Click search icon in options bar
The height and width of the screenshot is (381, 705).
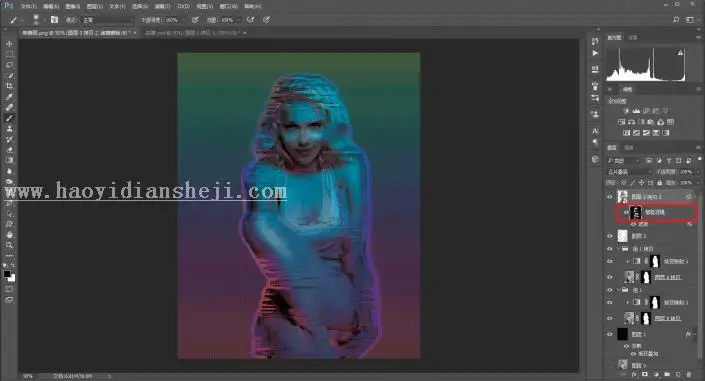pos(676,20)
